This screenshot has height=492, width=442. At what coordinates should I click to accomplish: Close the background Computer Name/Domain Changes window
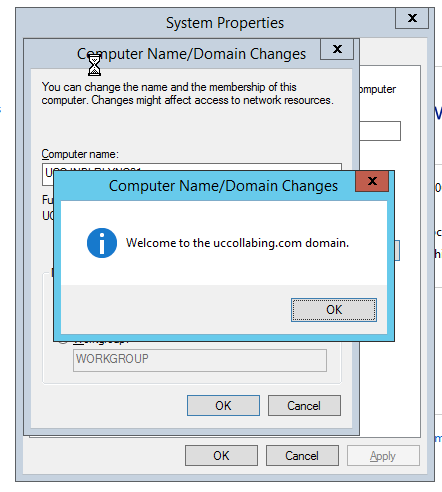point(337,49)
